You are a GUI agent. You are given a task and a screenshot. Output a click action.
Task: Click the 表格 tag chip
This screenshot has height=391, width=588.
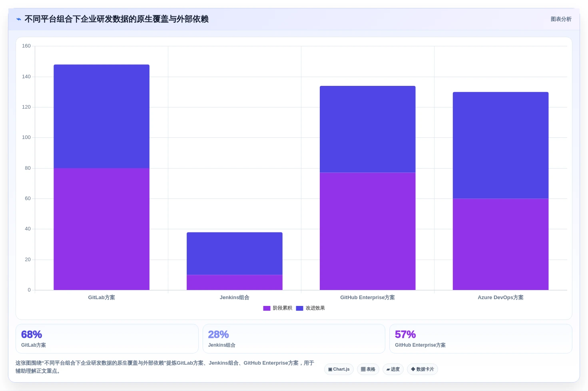click(368, 369)
